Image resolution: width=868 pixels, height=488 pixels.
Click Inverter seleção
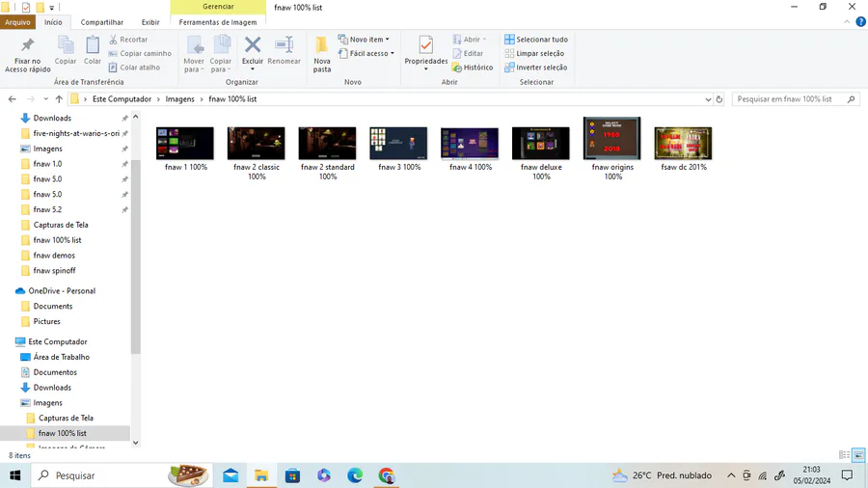(536, 67)
